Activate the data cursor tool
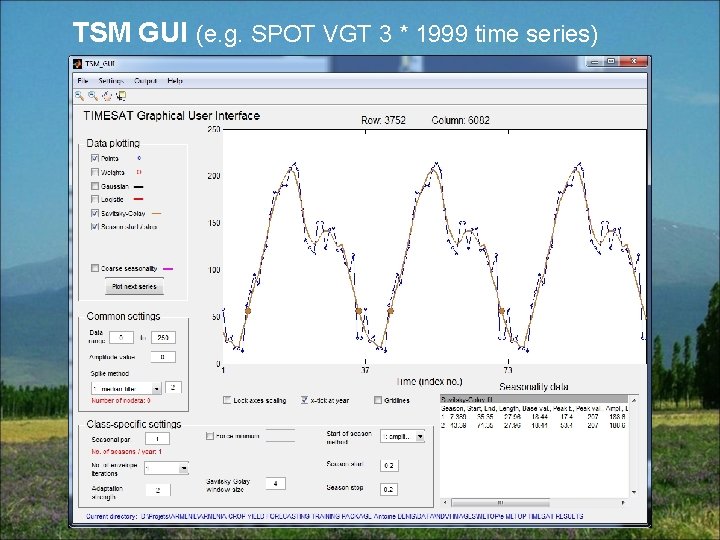Screen dimensions: 720x540 121,96
